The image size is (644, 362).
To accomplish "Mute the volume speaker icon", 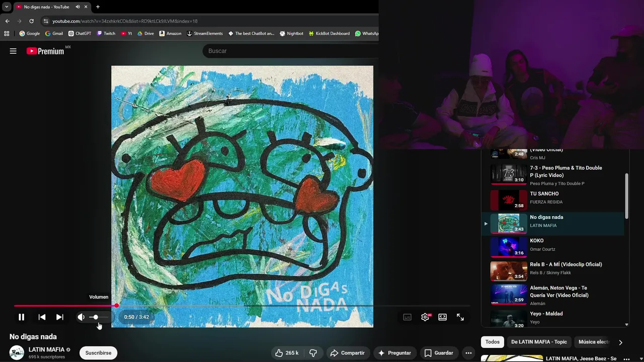I will point(81,317).
